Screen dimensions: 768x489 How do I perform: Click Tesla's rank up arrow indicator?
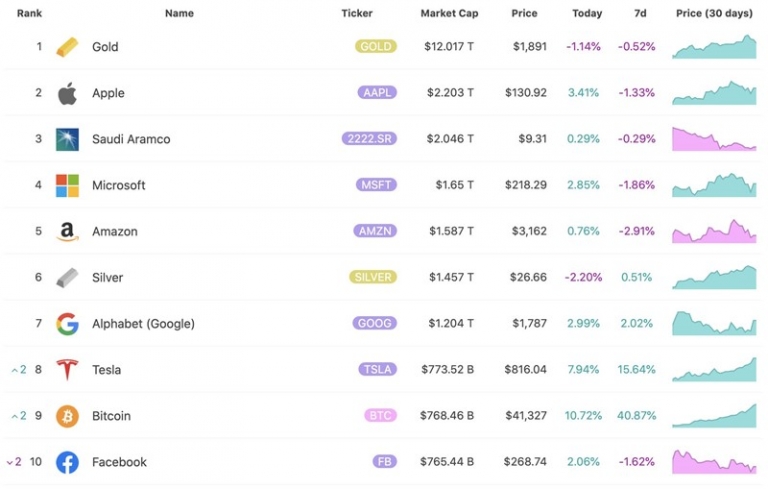point(19,369)
